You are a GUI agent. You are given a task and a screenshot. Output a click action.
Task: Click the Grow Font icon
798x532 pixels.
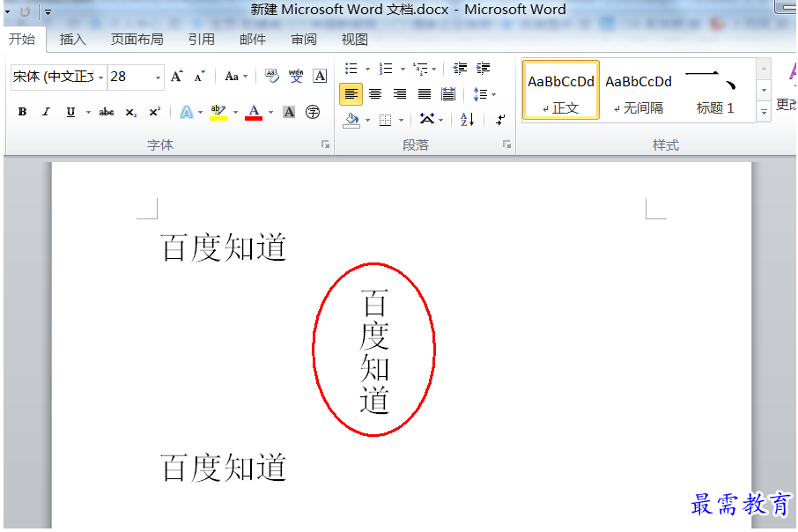[176, 77]
